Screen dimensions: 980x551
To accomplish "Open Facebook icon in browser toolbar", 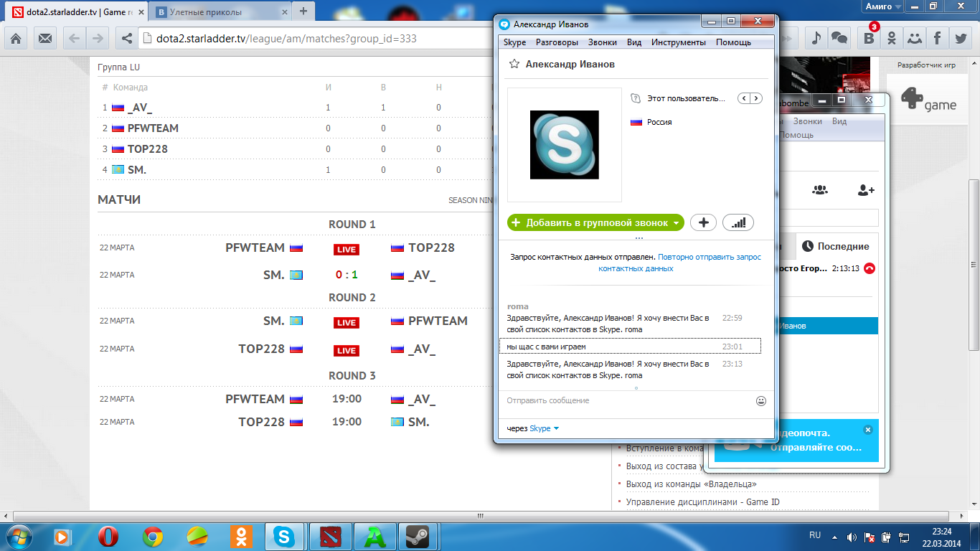I will [937, 38].
